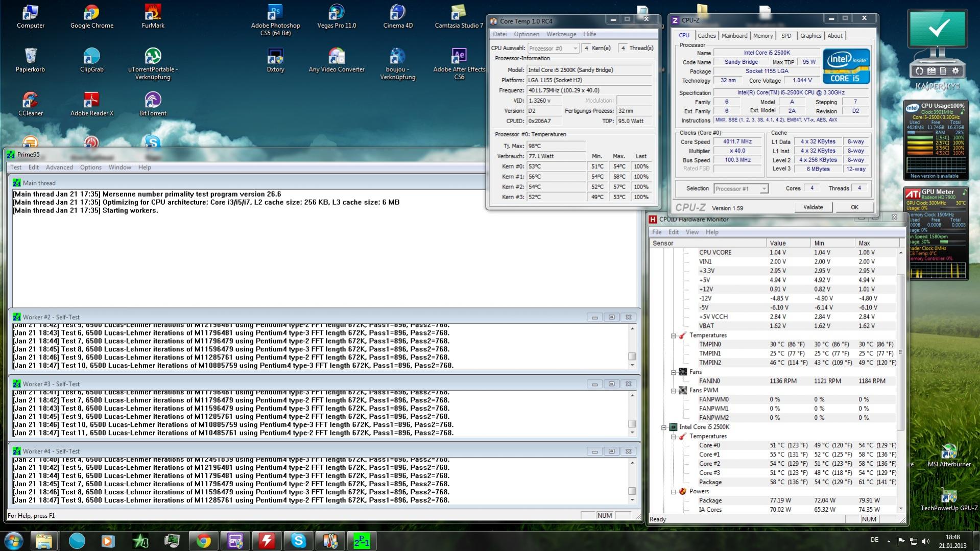
Task: Switch to the Memory tab in CPU-Z
Action: tap(763, 36)
